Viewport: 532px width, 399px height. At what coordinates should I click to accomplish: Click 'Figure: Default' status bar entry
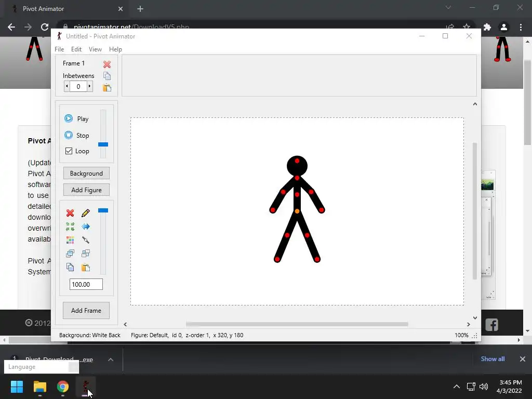150,335
